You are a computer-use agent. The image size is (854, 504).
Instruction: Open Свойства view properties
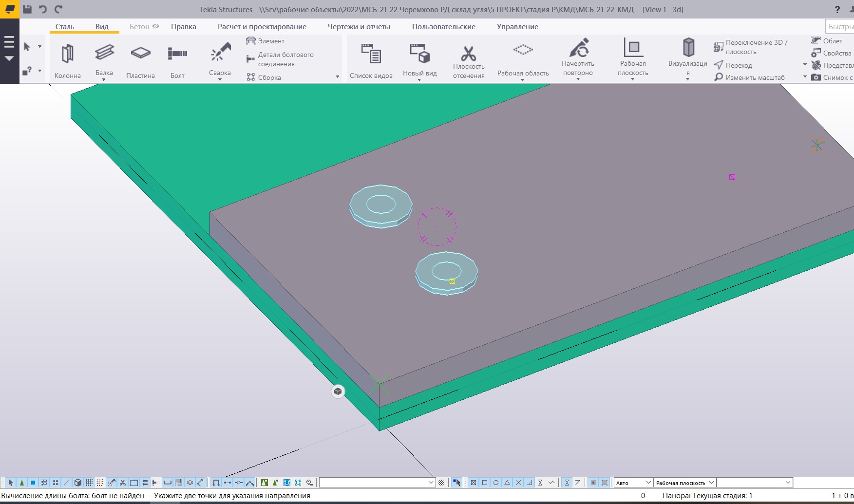831,53
